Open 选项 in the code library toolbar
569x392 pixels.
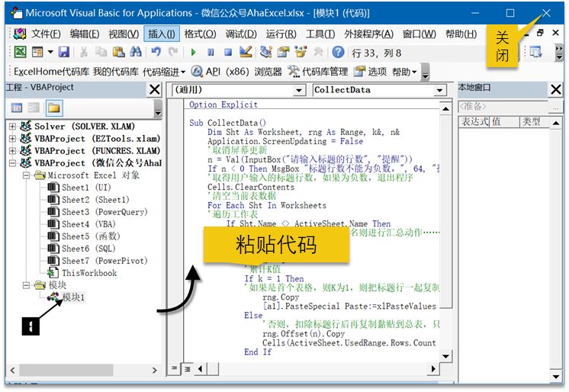pos(370,72)
